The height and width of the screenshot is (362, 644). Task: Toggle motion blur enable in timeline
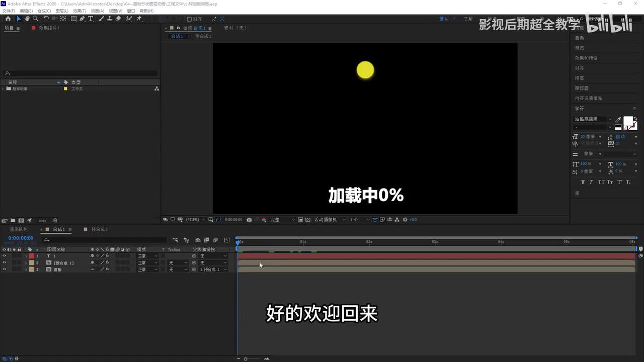215,240
